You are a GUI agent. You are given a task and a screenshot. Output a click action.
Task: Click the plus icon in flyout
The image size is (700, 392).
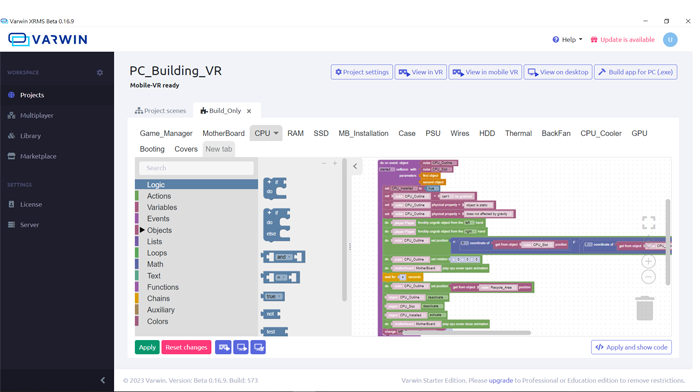(335, 163)
